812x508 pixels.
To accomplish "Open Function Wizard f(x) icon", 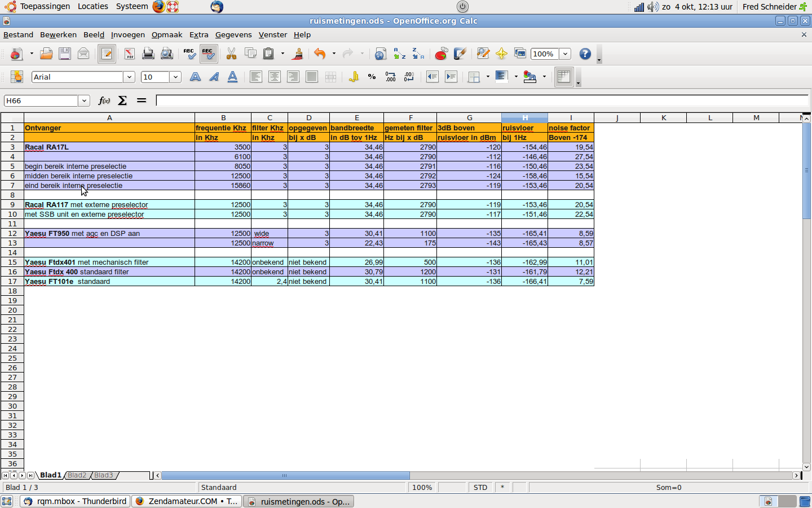I will pos(104,100).
